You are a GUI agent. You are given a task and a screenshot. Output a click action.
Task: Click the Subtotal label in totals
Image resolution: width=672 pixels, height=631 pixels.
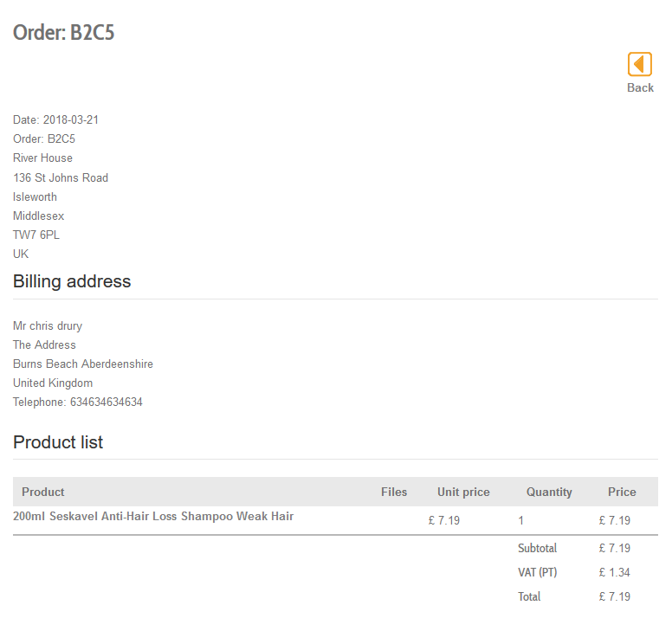[x=537, y=548]
